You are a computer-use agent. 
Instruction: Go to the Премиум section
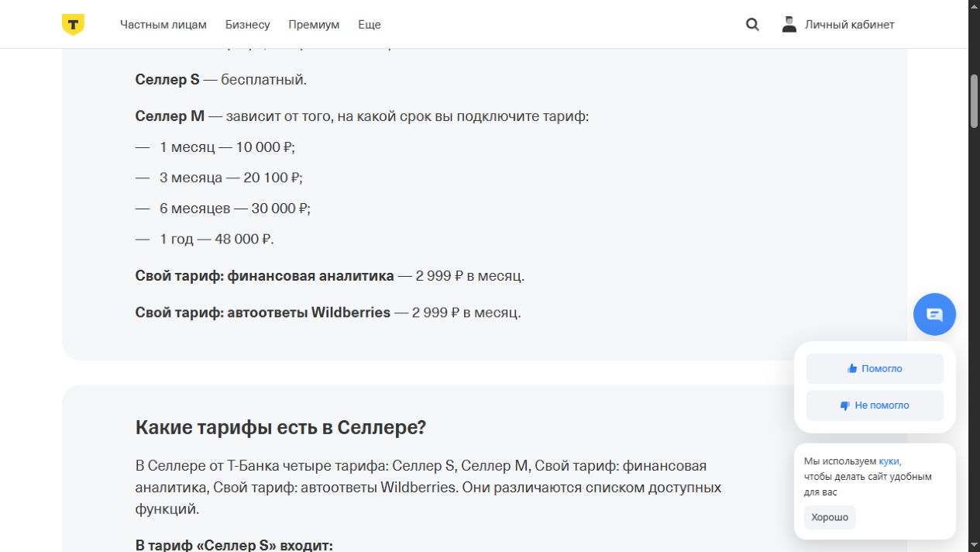point(314,25)
